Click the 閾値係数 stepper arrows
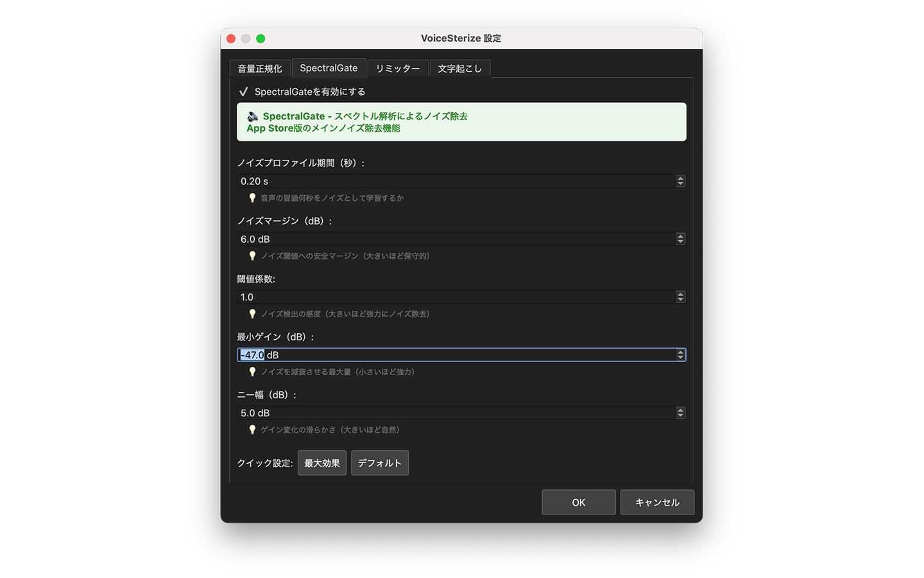924x578 pixels. (x=680, y=297)
